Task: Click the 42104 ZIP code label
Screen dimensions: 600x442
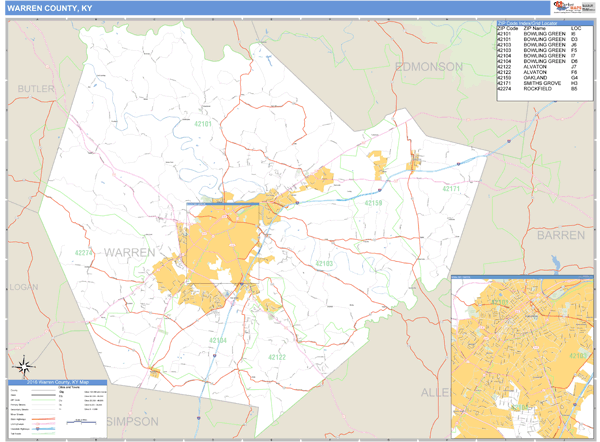Action: [218, 341]
